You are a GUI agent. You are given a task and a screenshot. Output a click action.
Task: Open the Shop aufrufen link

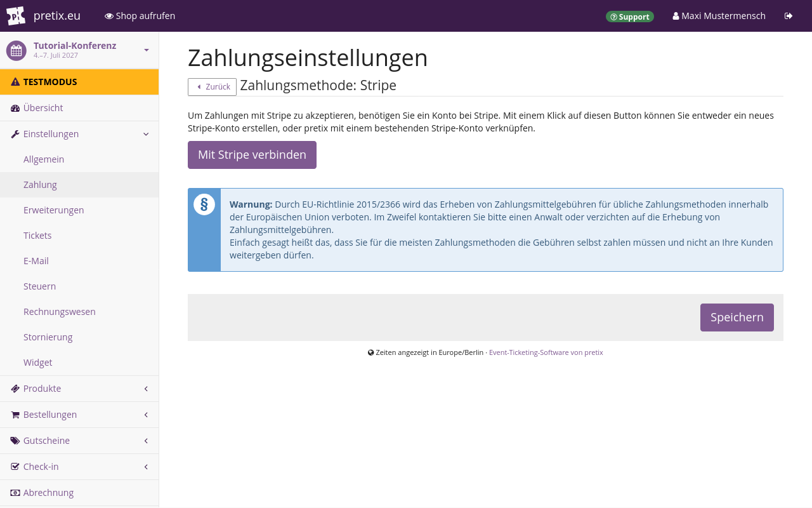140,16
